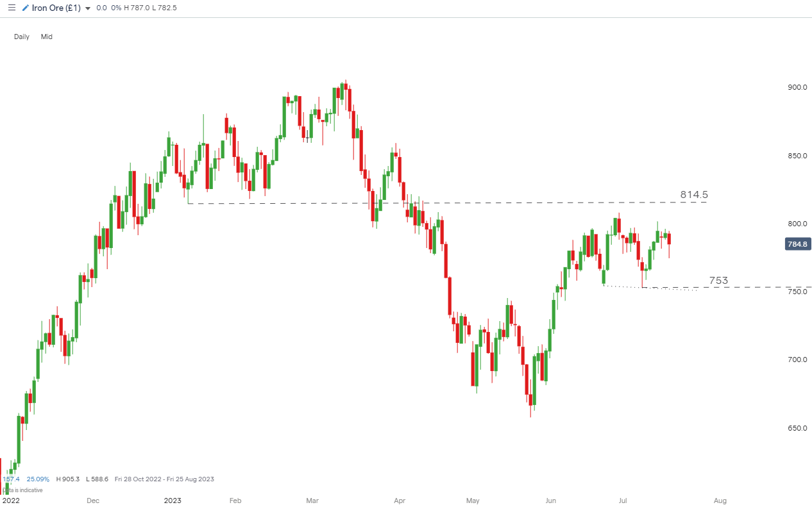Screen dimensions: 812x505
Task: Click the Aug label on time axis
Action: tap(720, 500)
